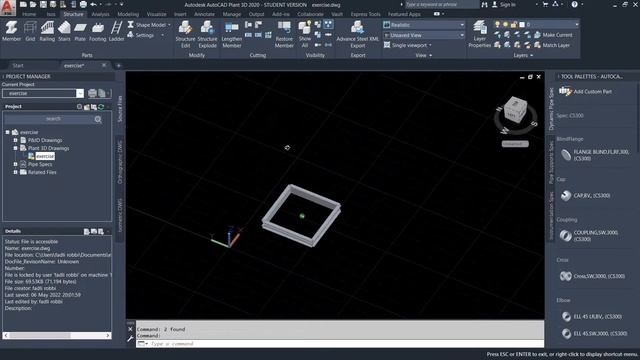Click the Save icon in quick access toolbar

coord(43,4)
